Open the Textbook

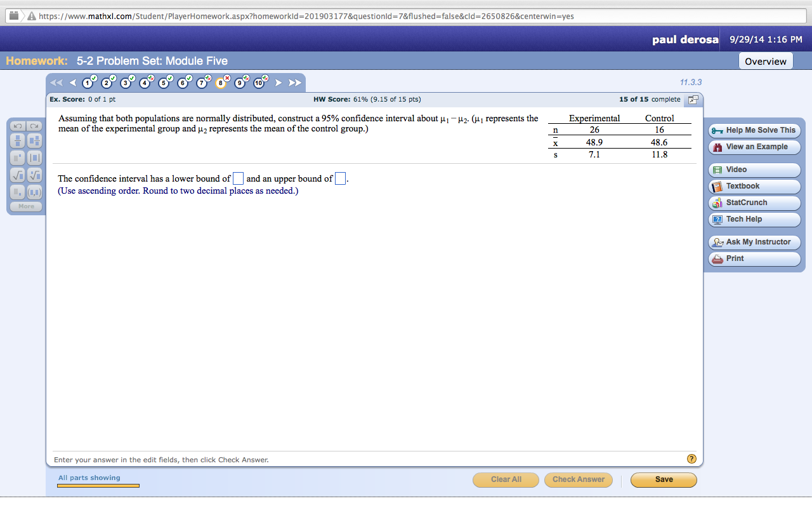754,186
